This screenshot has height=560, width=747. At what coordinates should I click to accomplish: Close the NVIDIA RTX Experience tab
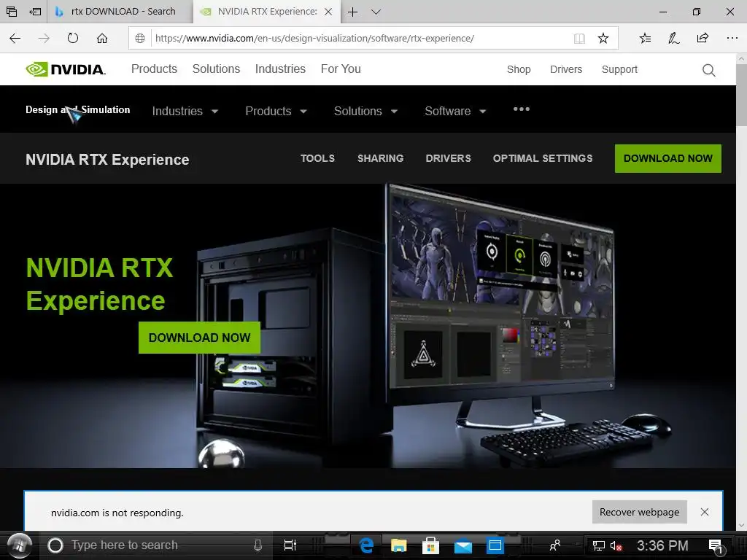click(328, 12)
